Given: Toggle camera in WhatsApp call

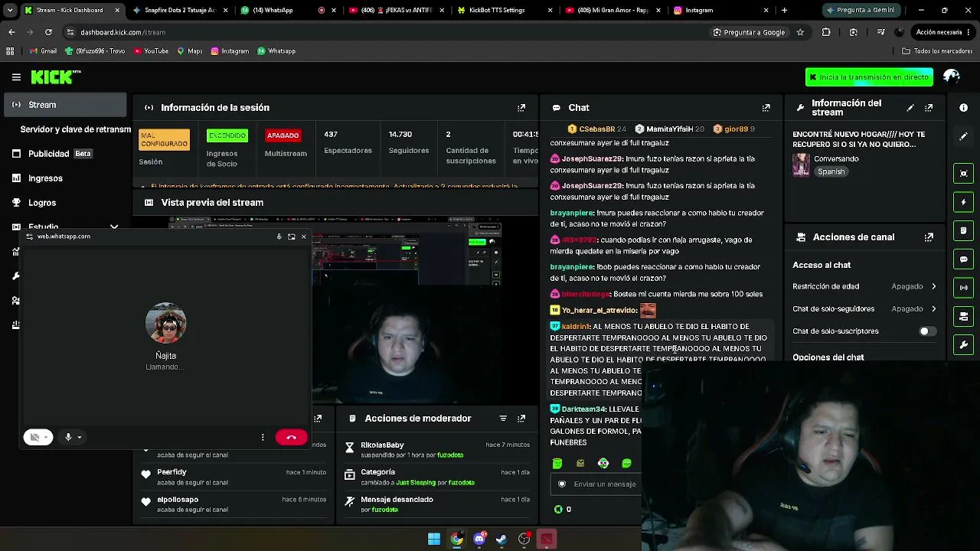Looking at the screenshot, I should pyautogui.click(x=34, y=437).
